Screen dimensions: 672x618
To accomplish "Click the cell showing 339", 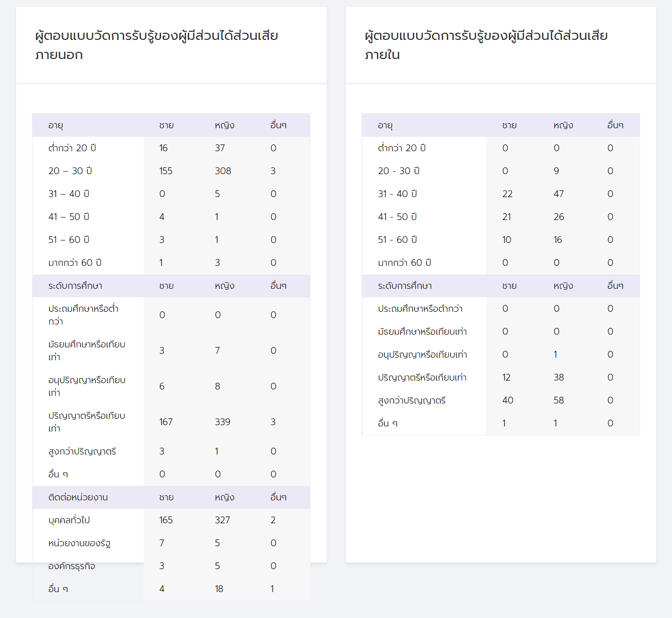I will point(222,422).
